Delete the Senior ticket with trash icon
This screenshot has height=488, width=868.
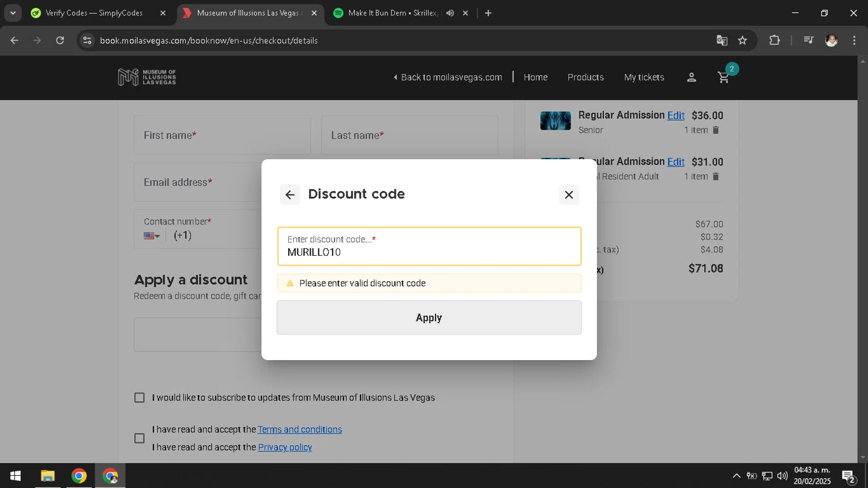click(x=716, y=130)
